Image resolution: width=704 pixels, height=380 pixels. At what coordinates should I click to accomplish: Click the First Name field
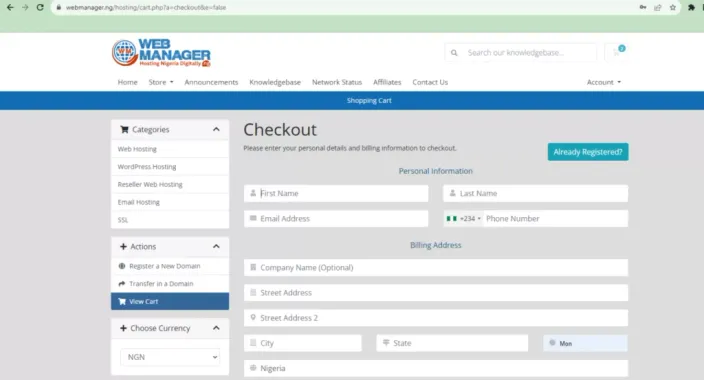tap(336, 194)
